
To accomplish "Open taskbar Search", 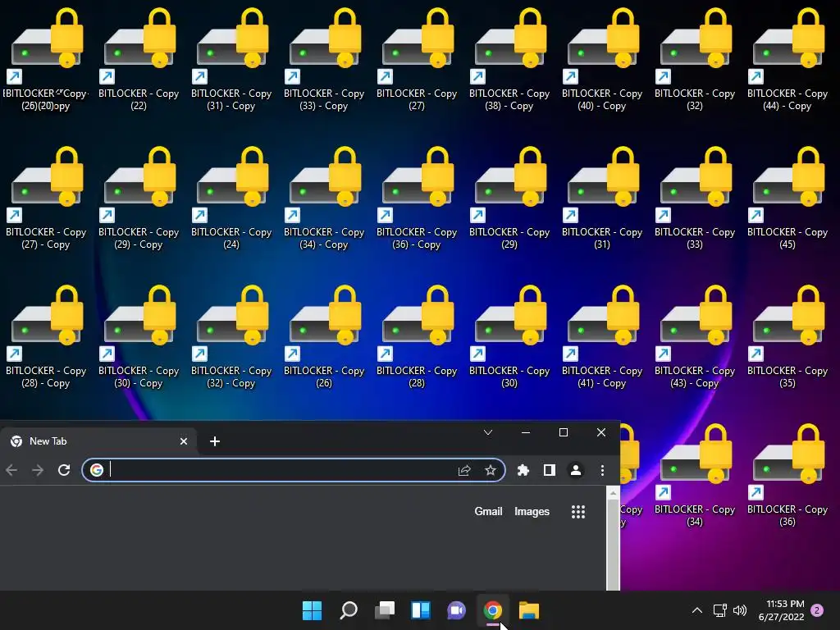I will (348, 610).
